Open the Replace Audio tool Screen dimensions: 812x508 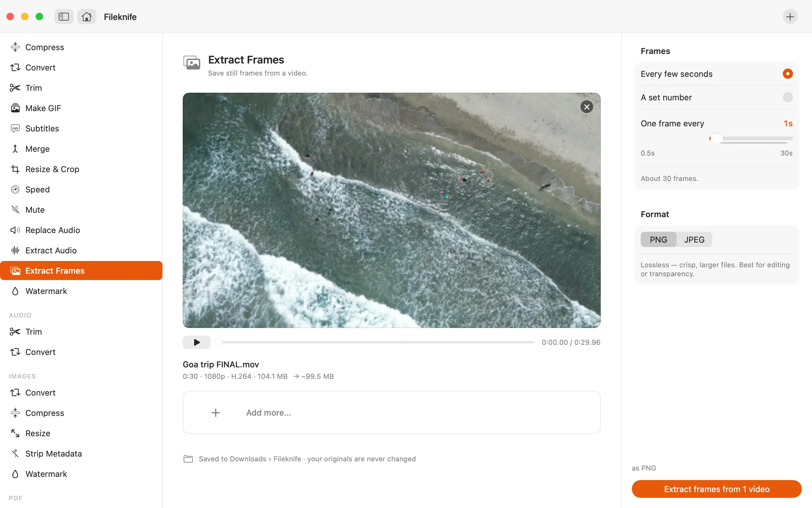(81, 230)
